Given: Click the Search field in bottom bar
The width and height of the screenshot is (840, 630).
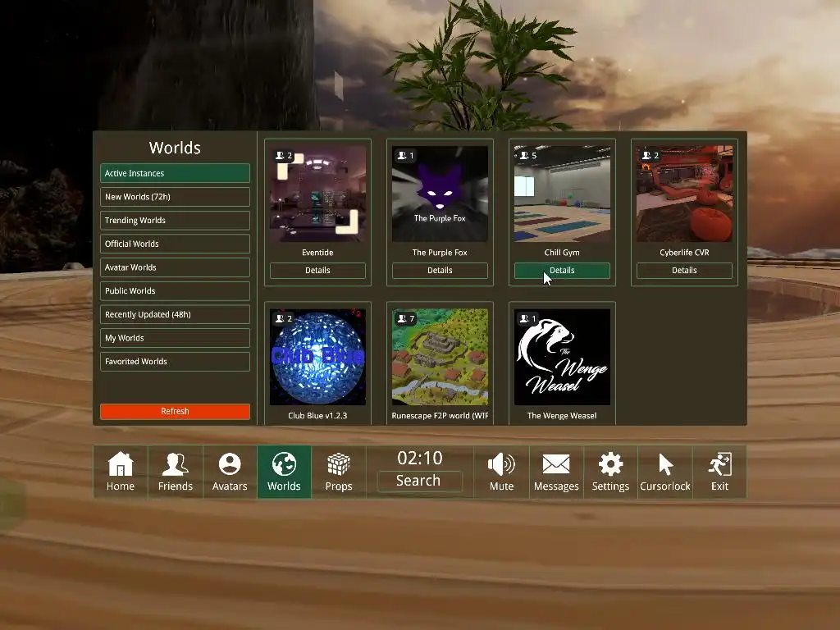Looking at the screenshot, I should coord(419,481).
